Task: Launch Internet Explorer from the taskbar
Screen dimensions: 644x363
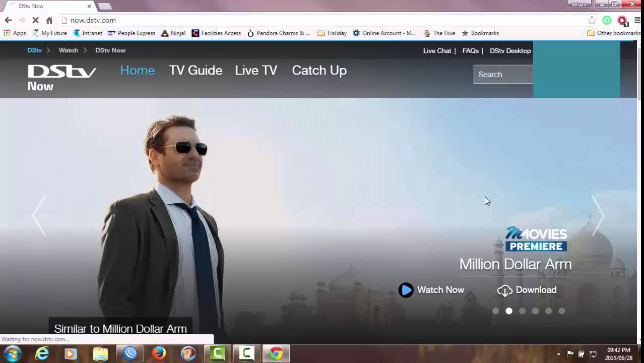Action: tap(42, 353)
